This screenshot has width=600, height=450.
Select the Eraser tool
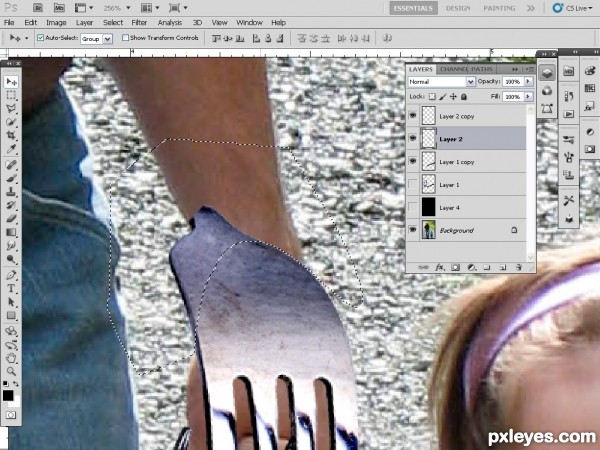pyautogui.click(x=11, y=218)
